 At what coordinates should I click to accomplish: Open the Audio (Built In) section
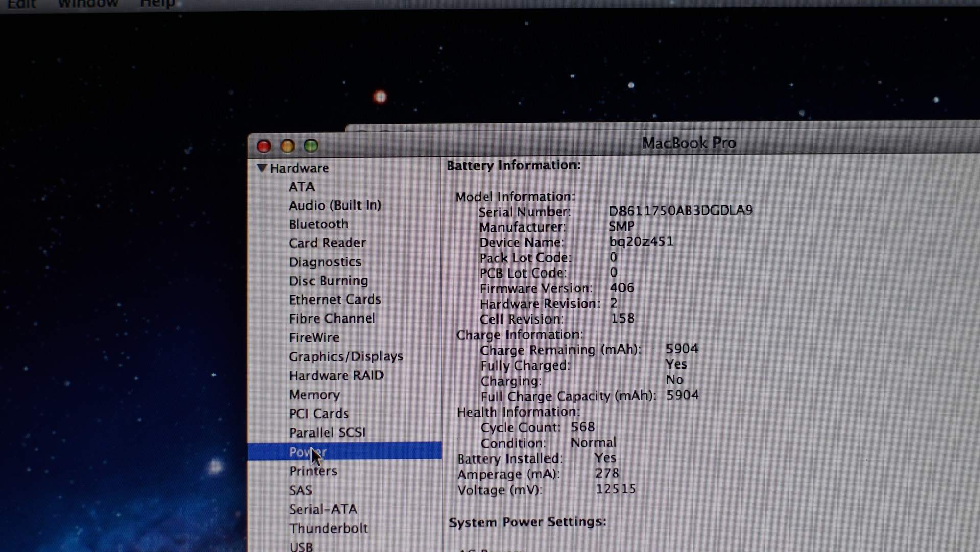click(x=335, y=205)
